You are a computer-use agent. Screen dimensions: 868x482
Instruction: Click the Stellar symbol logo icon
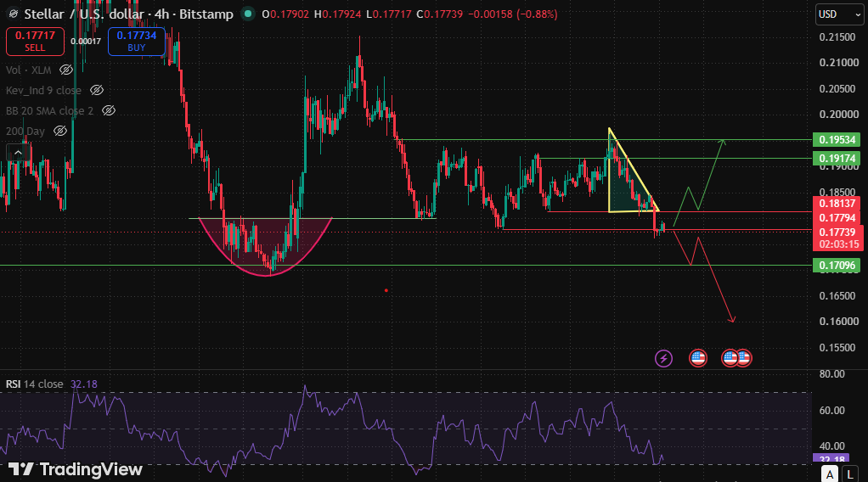click(13, 14)
